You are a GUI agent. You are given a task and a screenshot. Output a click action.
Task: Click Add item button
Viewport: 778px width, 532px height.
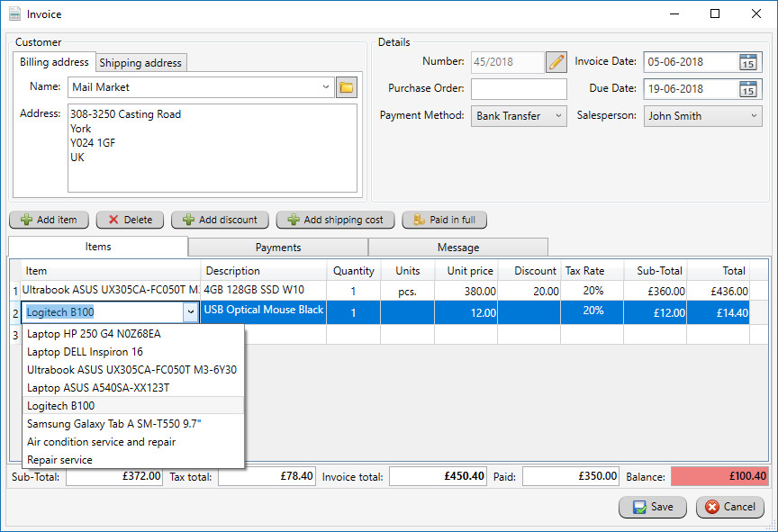pos(50,220)
